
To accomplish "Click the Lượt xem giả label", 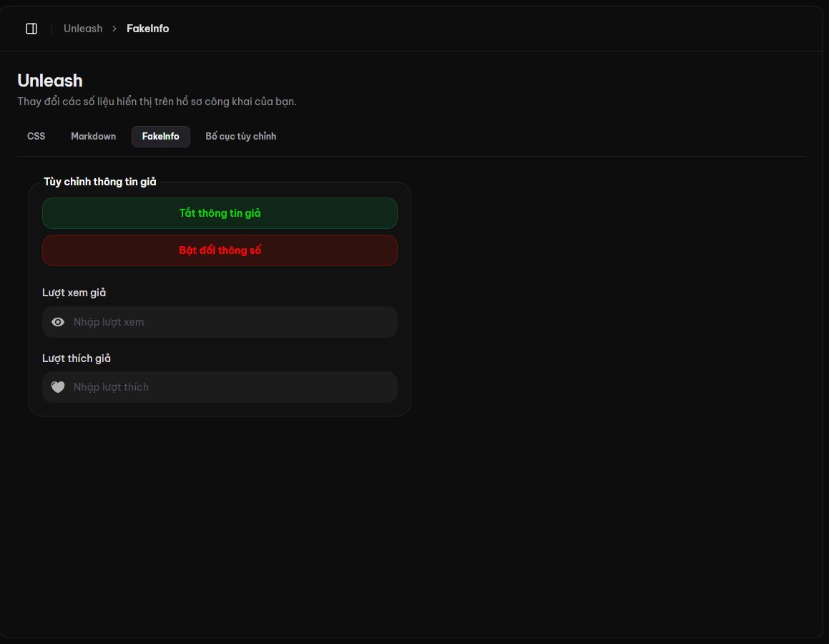I will (74, 293).
